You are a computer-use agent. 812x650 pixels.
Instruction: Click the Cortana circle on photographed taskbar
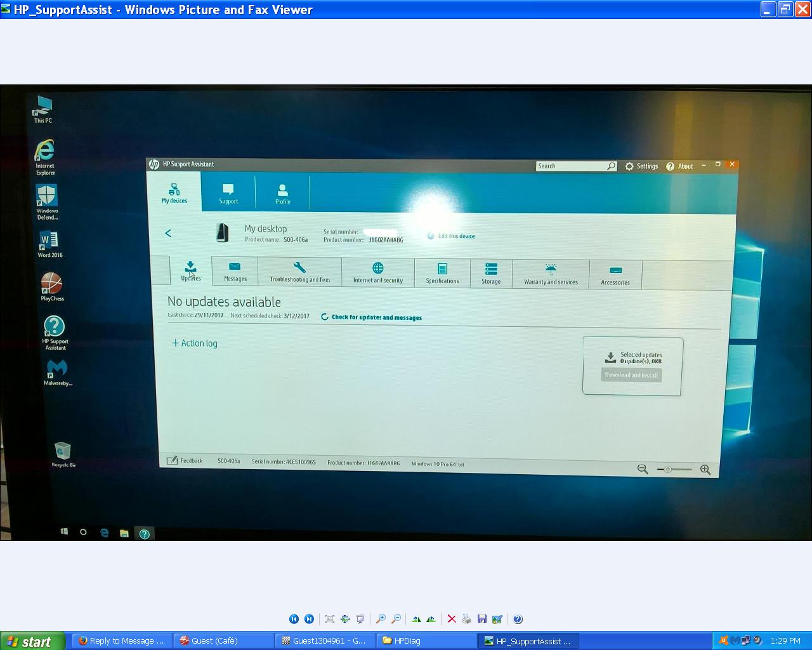(83, 532)
